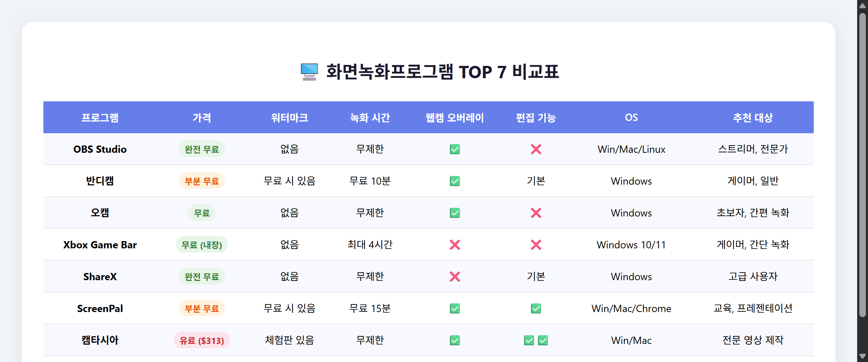Toggle ScreenPal's 웹캠 오버레이 checkbox
This screenshot has height=362, width=868.
tap(455, 308)
